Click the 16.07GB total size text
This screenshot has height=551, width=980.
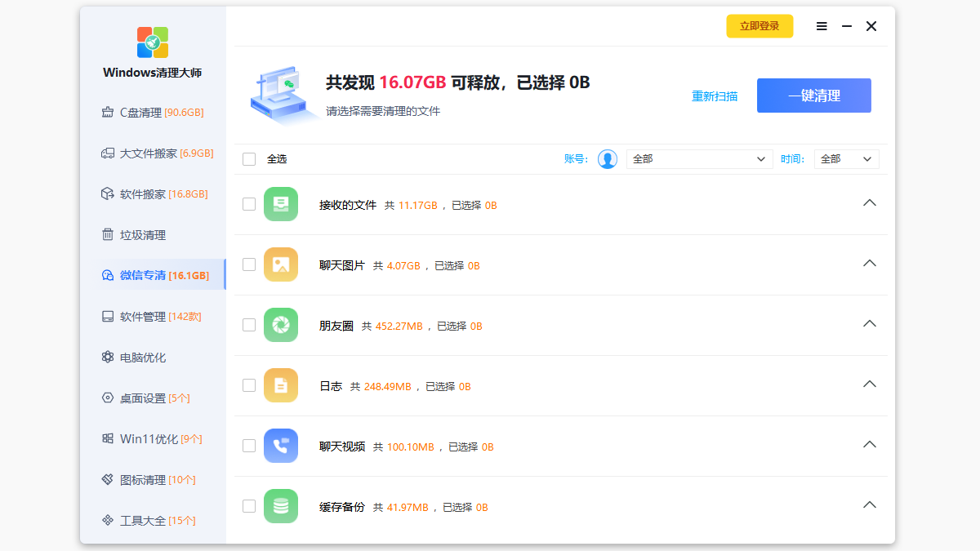(412, 82)
